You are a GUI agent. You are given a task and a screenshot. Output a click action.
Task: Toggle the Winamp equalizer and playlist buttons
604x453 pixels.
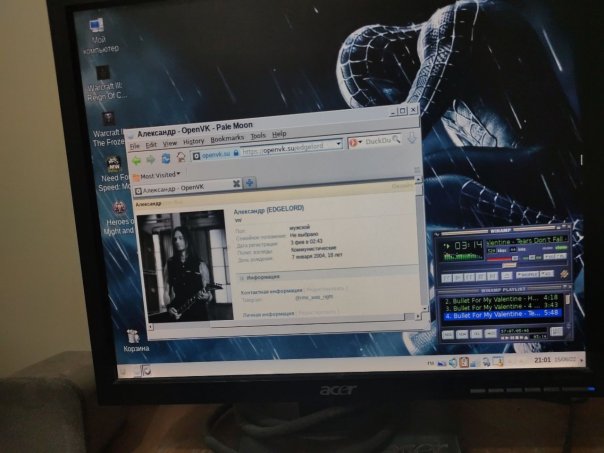tap(555, 256)
